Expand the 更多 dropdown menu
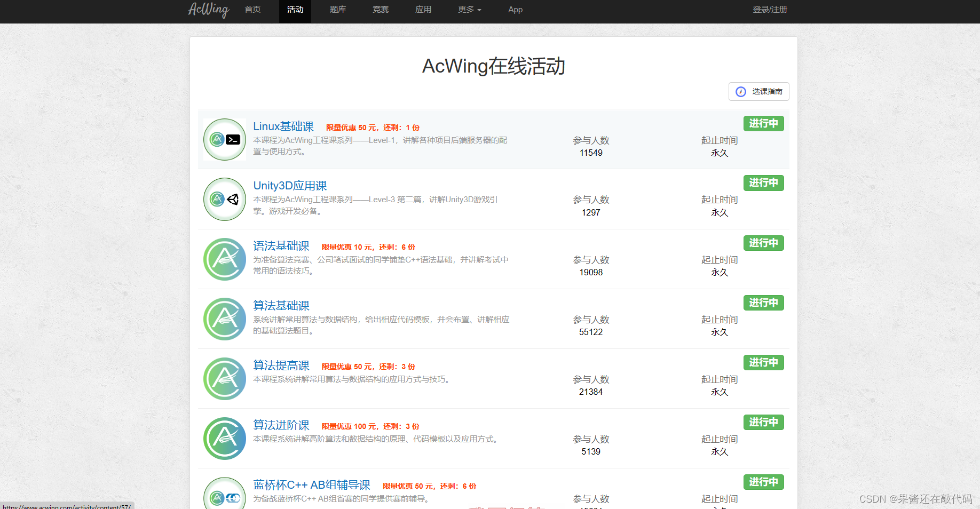 click(469, 10)
